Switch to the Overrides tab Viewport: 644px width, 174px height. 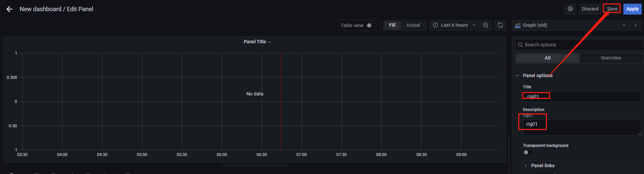(x=611, y=58)
